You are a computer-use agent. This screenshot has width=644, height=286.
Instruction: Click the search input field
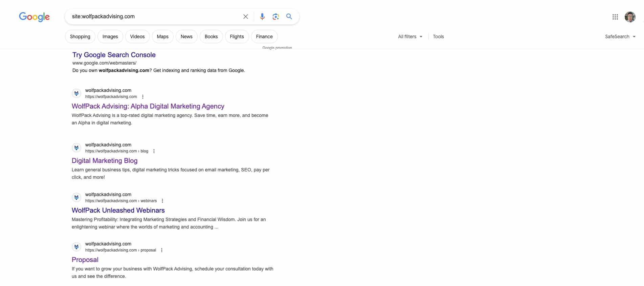[x=154, y=17]
